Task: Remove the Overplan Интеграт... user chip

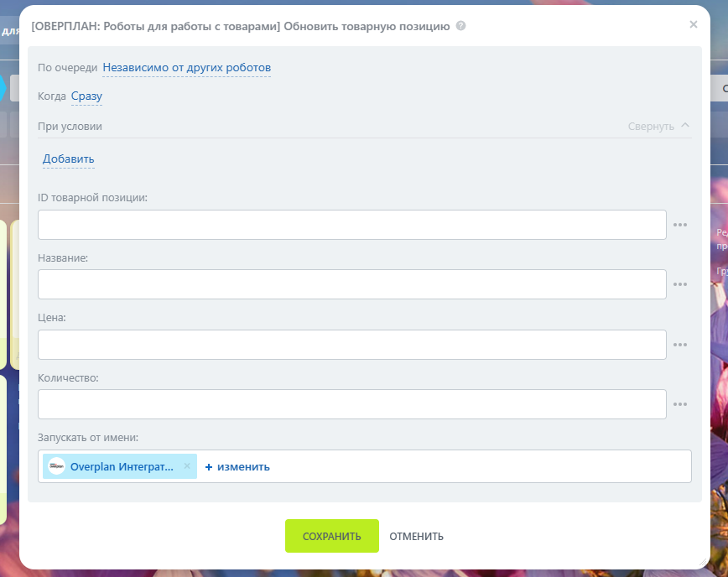Action: pos(187,466)
